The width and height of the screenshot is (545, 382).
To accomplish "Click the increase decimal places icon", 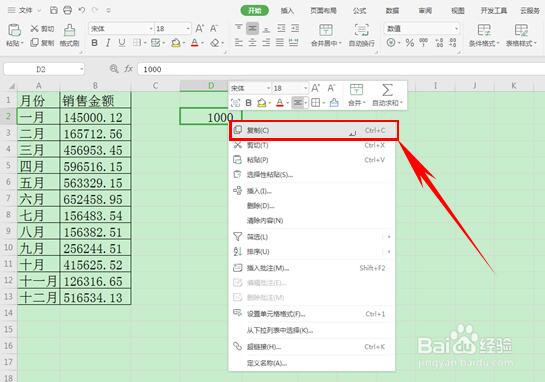I will click(x=439, y=43).
